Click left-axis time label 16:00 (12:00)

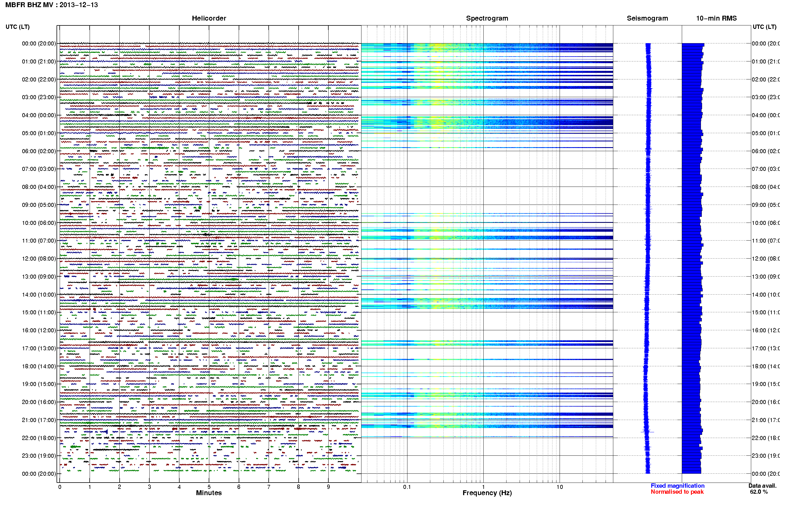pyautogui.click(x=39, y=330)
